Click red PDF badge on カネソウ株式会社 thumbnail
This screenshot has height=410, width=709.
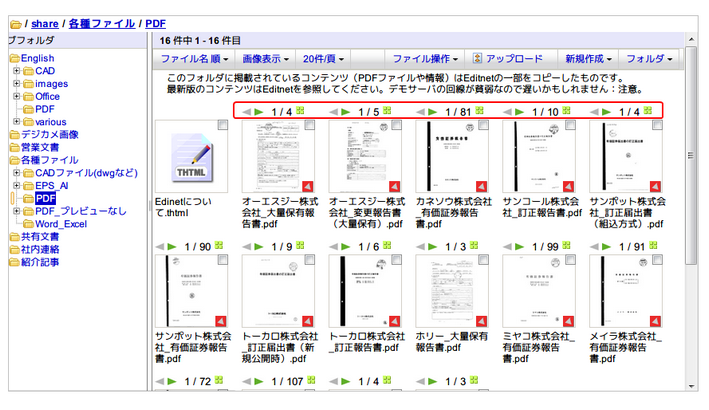coord(482,185)
